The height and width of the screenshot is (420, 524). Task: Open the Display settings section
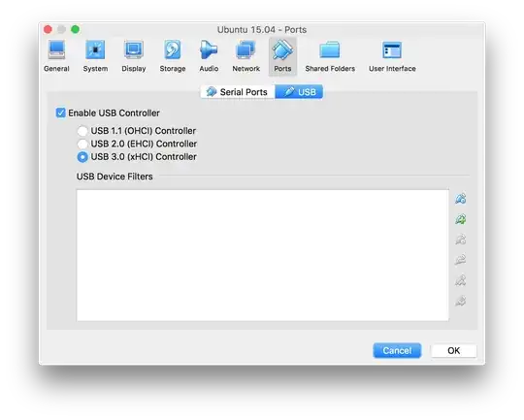pos(134,56)
